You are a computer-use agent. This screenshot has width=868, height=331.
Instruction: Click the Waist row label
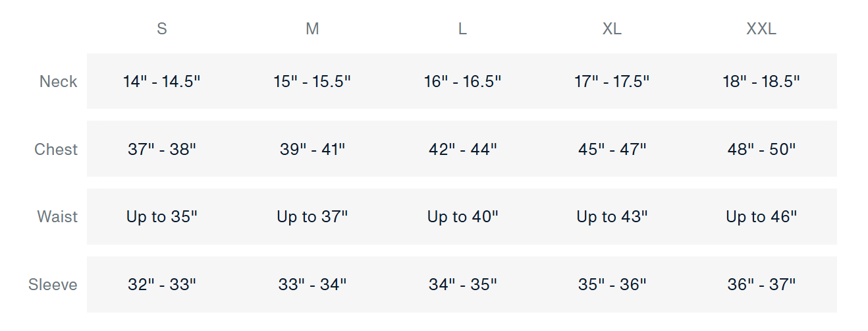pyautogui.click(x=57, y=217)
